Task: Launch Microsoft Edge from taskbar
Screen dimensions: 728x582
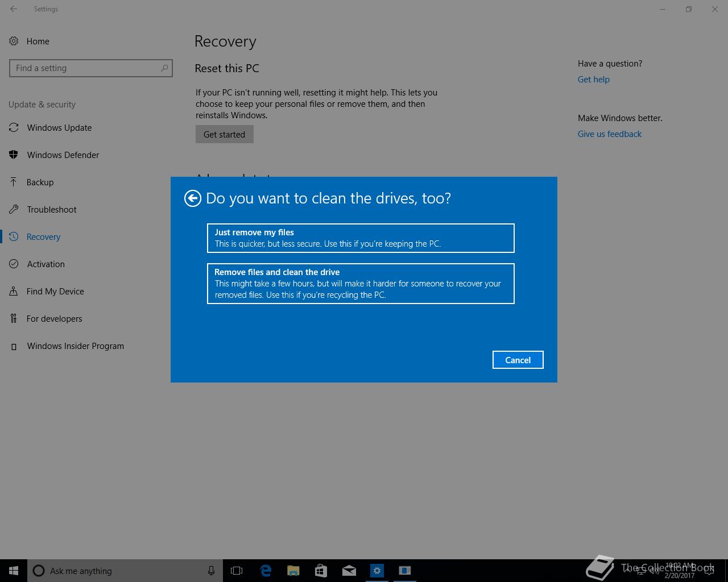Action: (x=265, y=571)
